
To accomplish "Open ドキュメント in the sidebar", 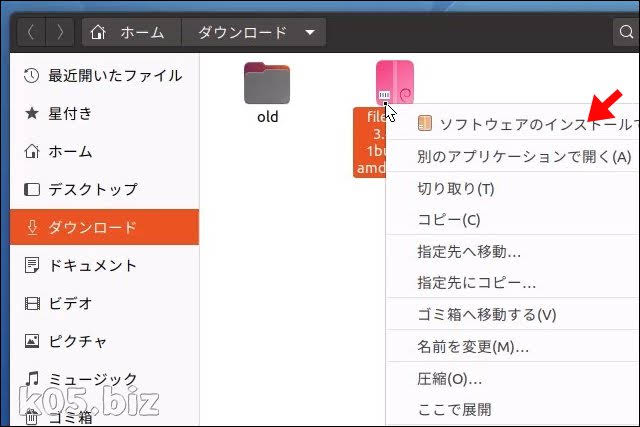I will (x=104, y=265).
